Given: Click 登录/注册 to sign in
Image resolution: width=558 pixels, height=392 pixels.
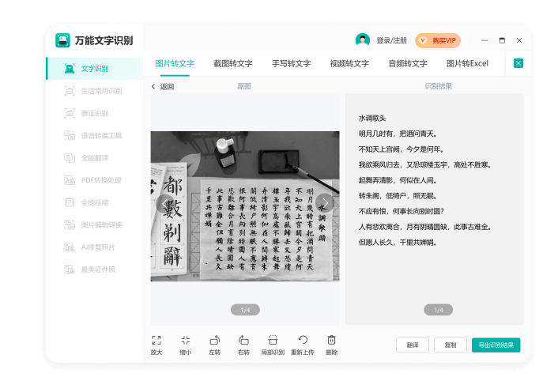Looking at the screenshot, I should pos(391,40).
